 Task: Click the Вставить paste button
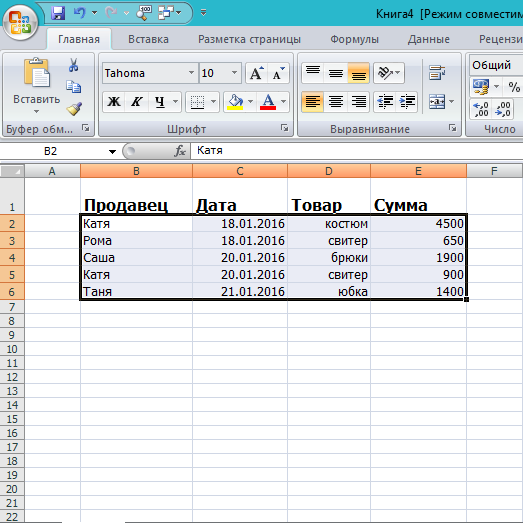[x=36, y=86]
